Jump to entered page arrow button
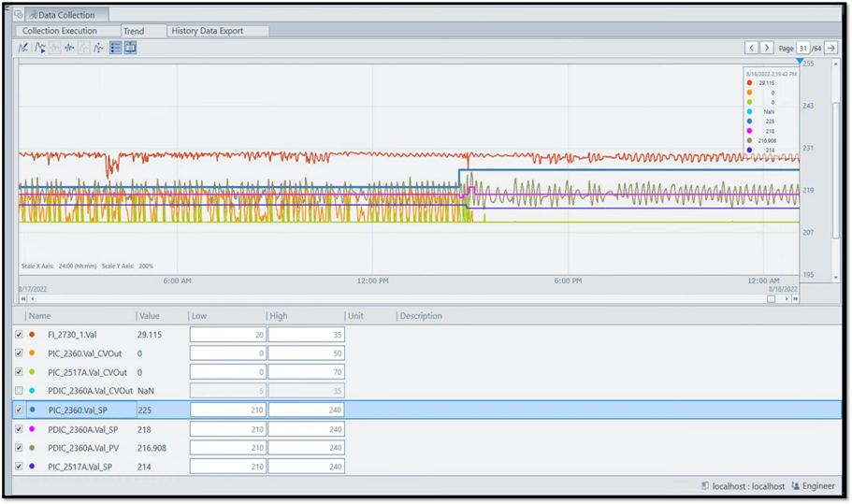Viewport: 852px width, 504px height. 830,48
